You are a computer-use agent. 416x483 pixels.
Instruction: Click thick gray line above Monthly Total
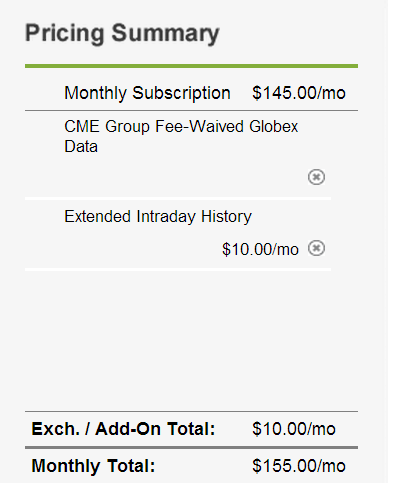(x=191, y=447)
